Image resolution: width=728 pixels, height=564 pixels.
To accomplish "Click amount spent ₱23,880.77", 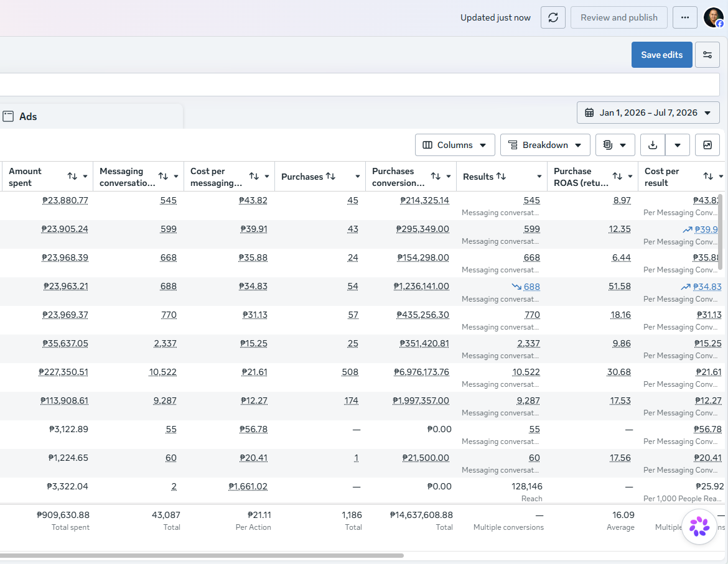I will 65,200.
